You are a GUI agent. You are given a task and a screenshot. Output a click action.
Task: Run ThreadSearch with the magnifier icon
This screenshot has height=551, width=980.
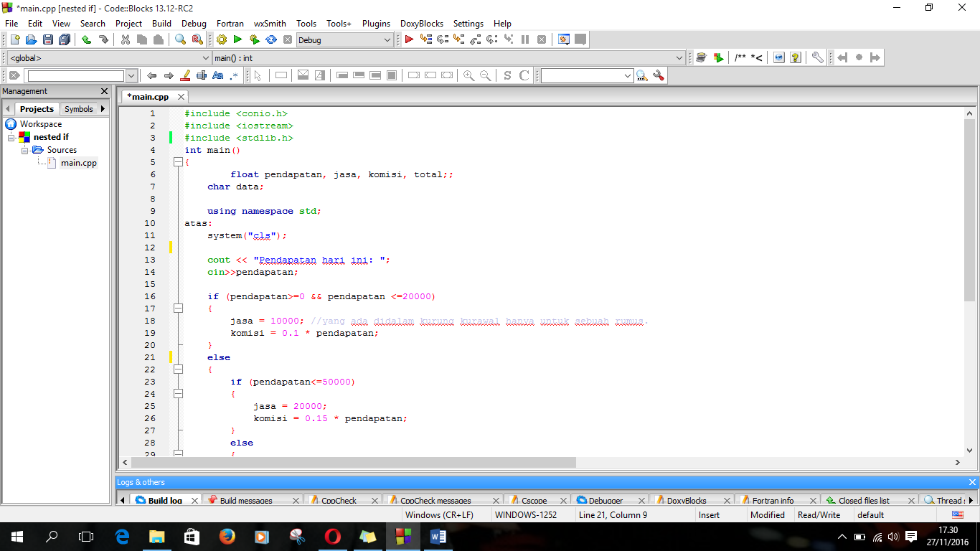(x=641, y=75)
